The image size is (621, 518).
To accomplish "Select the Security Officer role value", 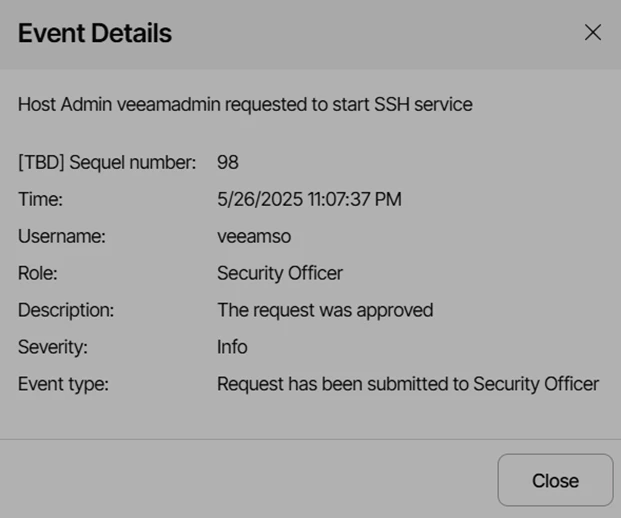I will (x=280, y=273).
